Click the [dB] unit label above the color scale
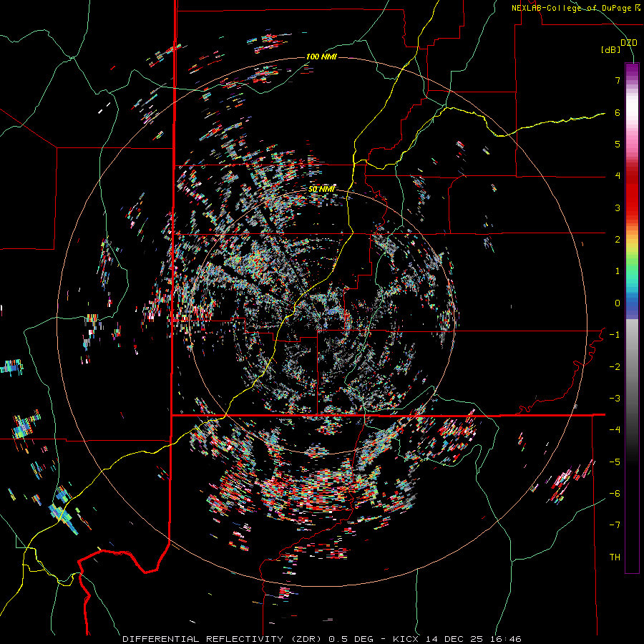The width and height of the screenshot is (644, 644). pos(610,49)
